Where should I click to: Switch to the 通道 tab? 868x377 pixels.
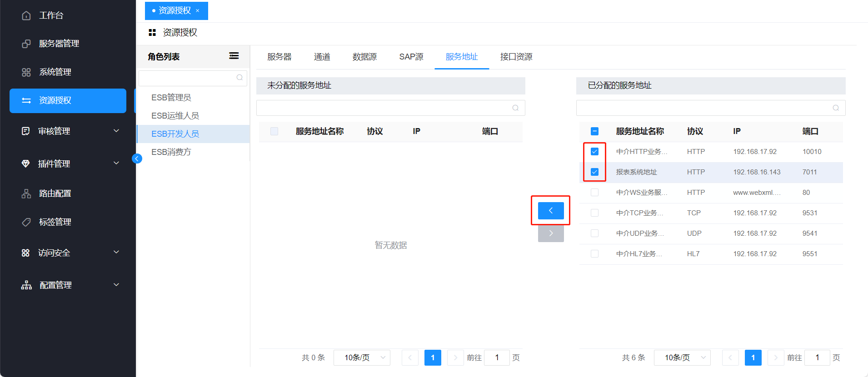pos(322,57)
